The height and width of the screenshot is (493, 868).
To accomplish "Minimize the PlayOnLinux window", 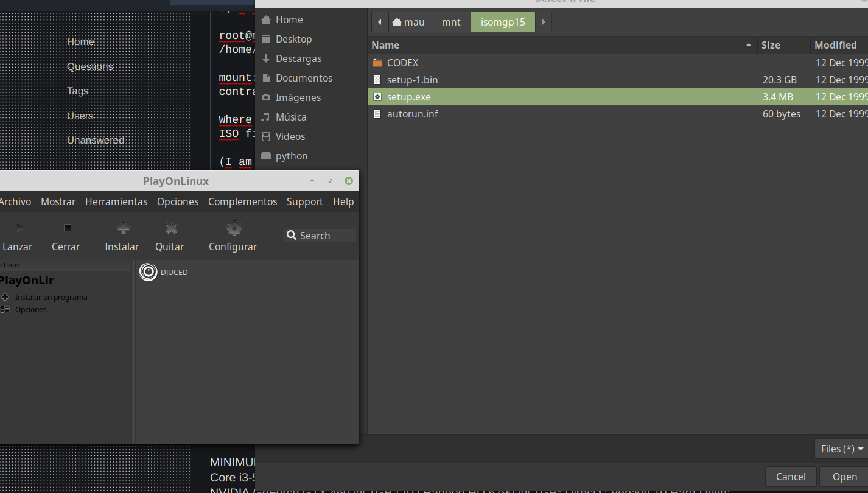I will [x=312, y=181].
